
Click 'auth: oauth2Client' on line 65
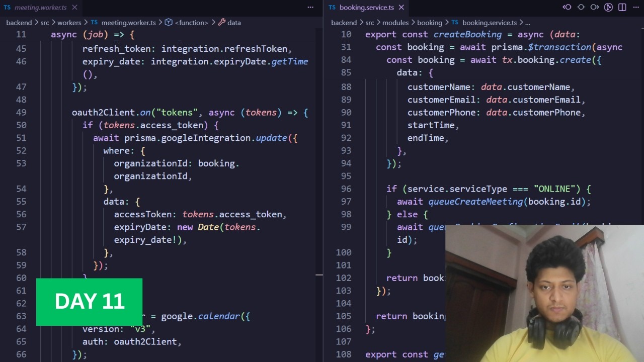pos(130,341)
